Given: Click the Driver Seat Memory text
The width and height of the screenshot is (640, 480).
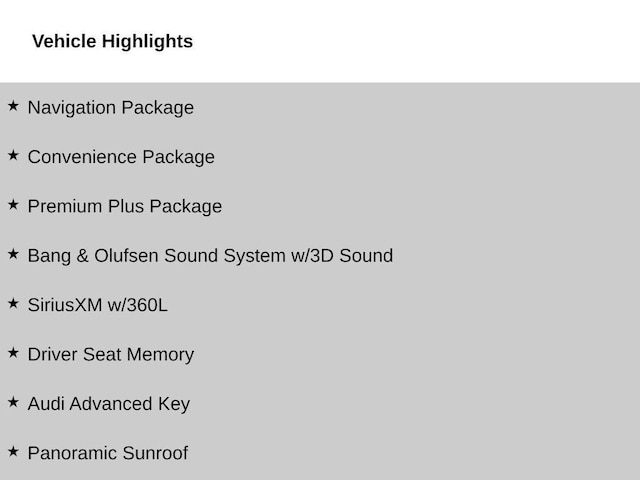Looking at the screenshot, I should 111,355.
